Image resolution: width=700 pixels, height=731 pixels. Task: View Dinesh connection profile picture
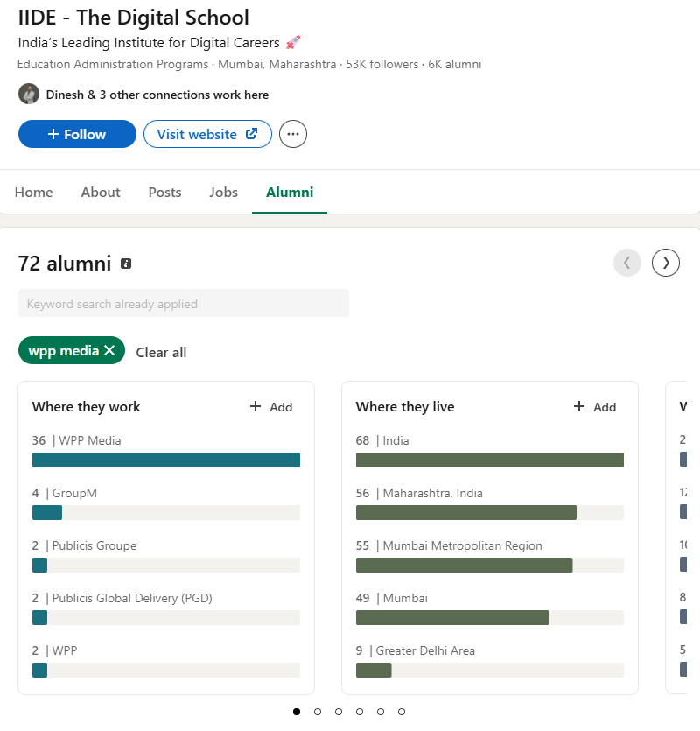pyautogui.click(x=29, y=95)
